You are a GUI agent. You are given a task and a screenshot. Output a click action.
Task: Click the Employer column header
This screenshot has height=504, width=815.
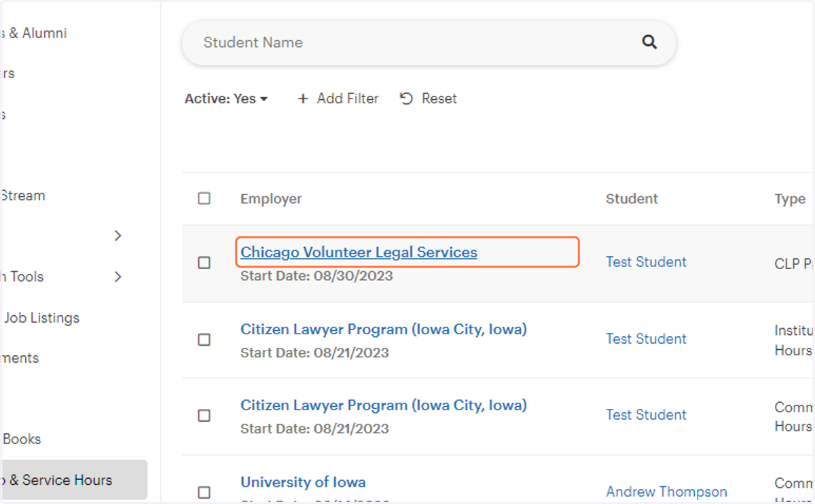click(x=271, y=198)
